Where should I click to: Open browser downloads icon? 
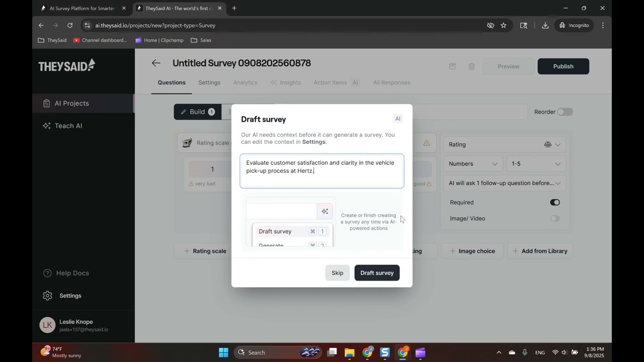pyautogui.click(x=545, y=25)
